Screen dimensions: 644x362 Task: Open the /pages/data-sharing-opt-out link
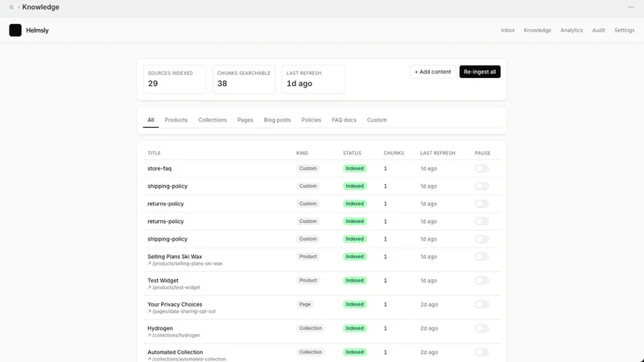click(x=182, y=311)
